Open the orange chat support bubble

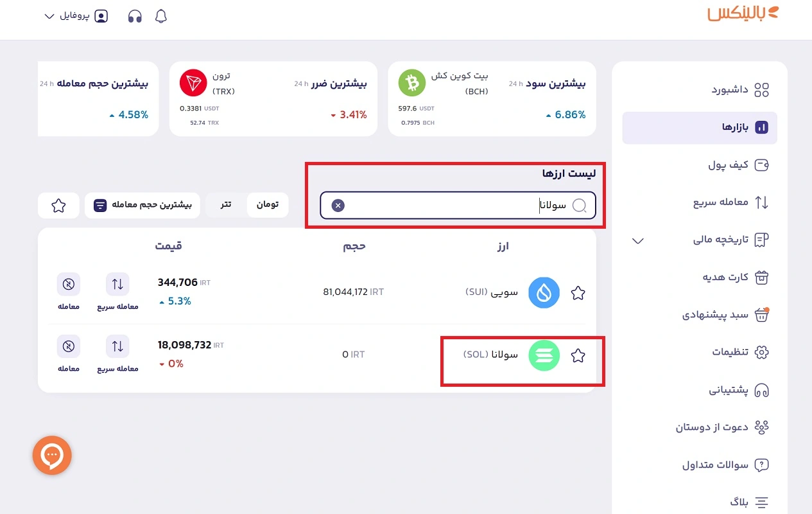point(52,456)
